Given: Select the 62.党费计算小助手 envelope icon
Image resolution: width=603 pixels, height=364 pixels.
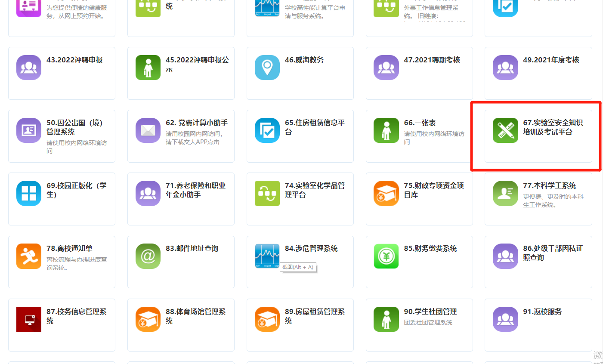Looking at the screenshot, I should point(148,130).
